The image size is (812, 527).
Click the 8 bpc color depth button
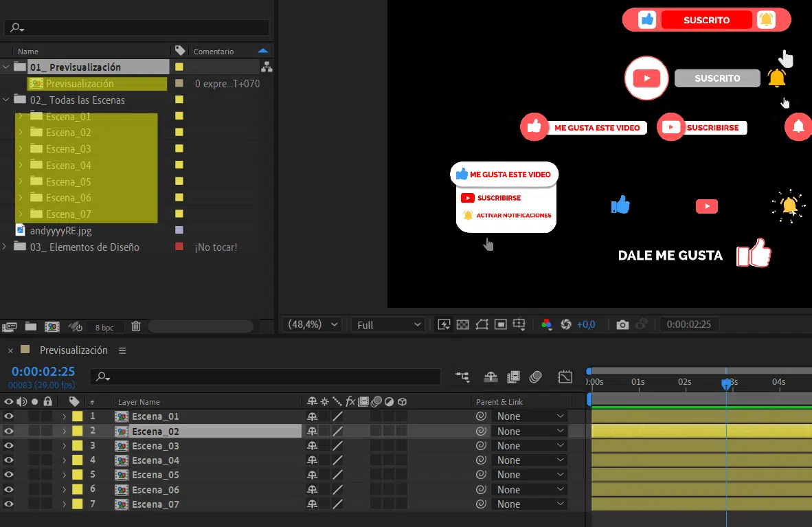coord(104,328)
